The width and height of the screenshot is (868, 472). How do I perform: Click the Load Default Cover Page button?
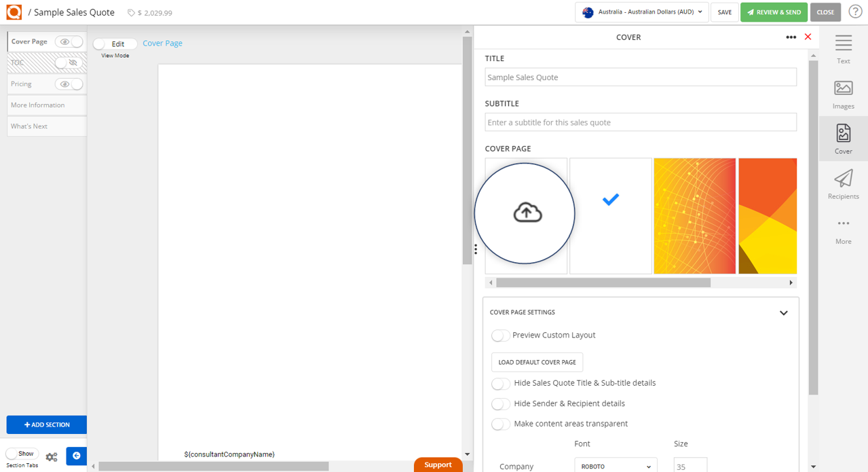pos(537,361)
